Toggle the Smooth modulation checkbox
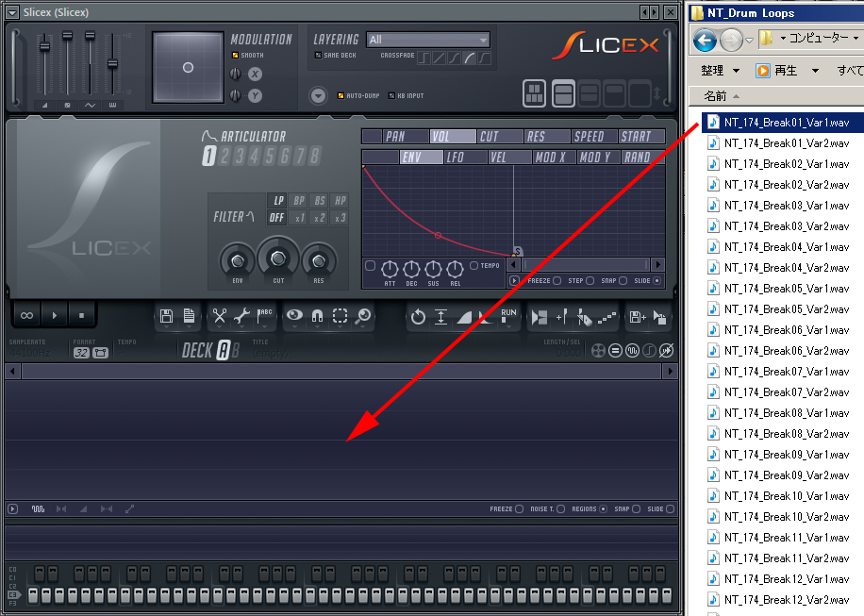This screenshot has height=616, width=864. pyautogui.click(x=235, y=55)
